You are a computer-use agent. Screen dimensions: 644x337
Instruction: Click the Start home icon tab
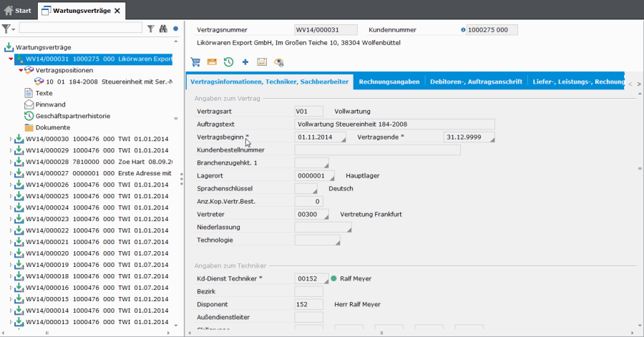click(17, 11)
